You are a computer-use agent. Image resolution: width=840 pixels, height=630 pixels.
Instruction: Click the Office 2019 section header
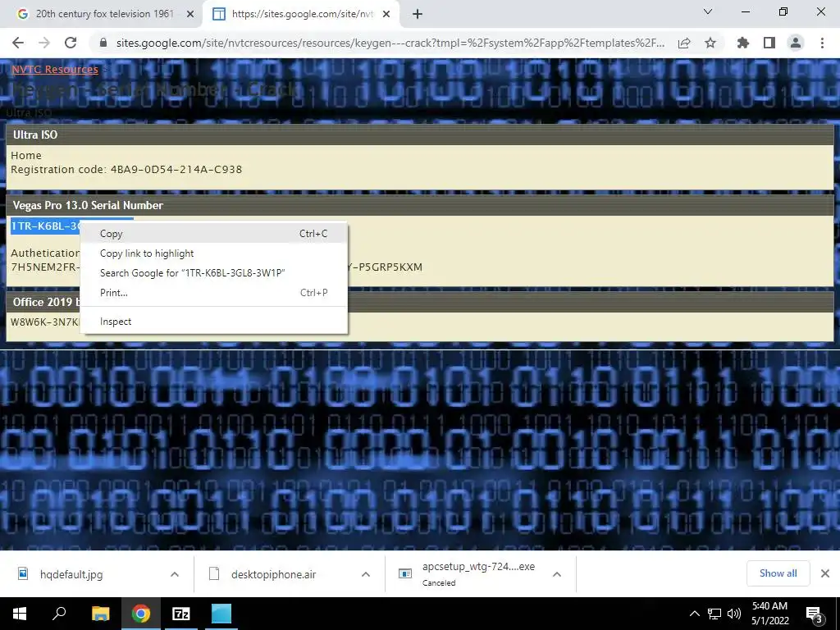tap(420, 302)
